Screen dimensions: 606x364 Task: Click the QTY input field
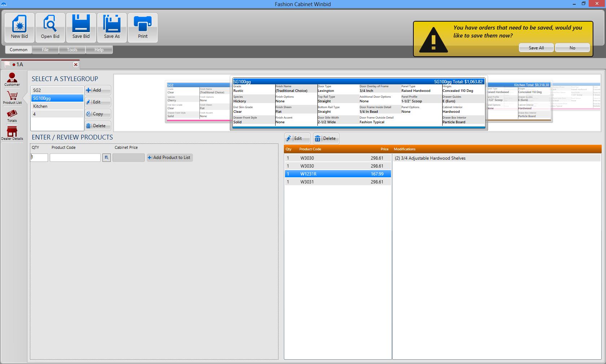[39, 157]
